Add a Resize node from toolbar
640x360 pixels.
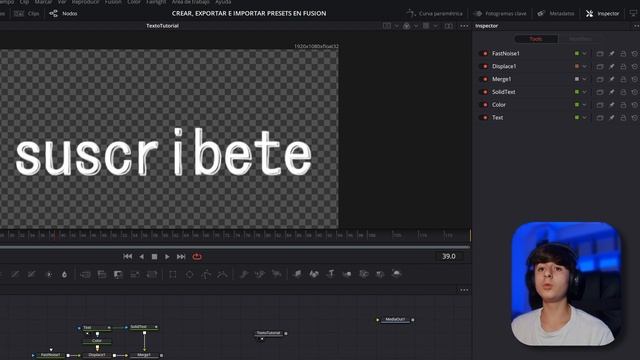135,274
